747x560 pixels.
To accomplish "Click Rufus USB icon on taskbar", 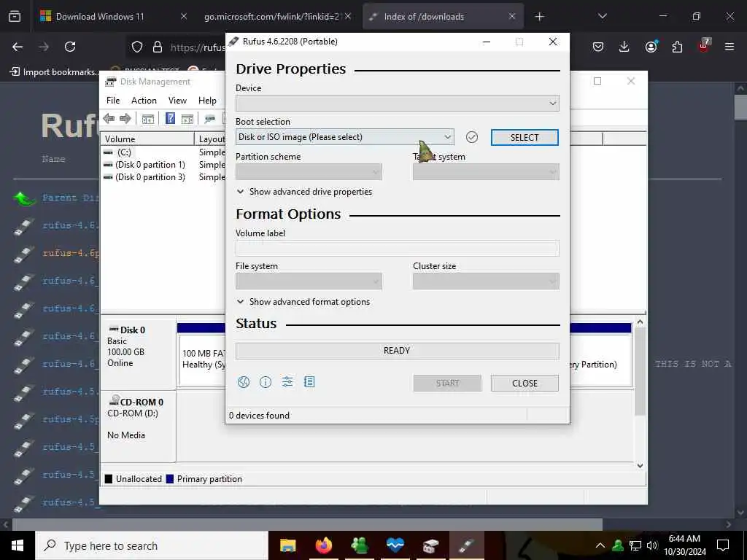I will (x=466, y=545).
